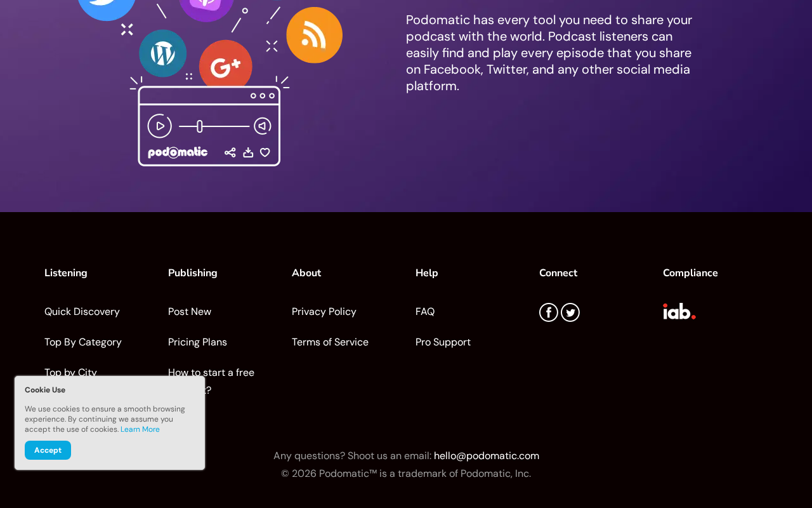Click the play button in player illustration
Viewport: 812px width, 508px height.
pos(160,126)
